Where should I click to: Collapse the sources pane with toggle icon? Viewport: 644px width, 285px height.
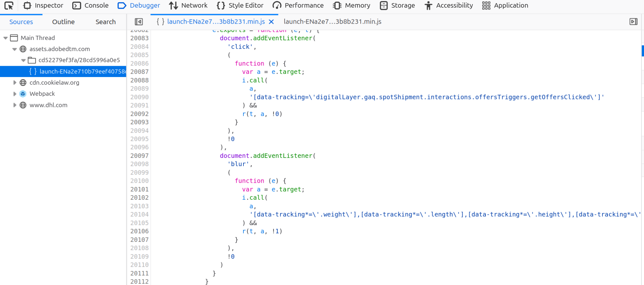pos(139,22)
